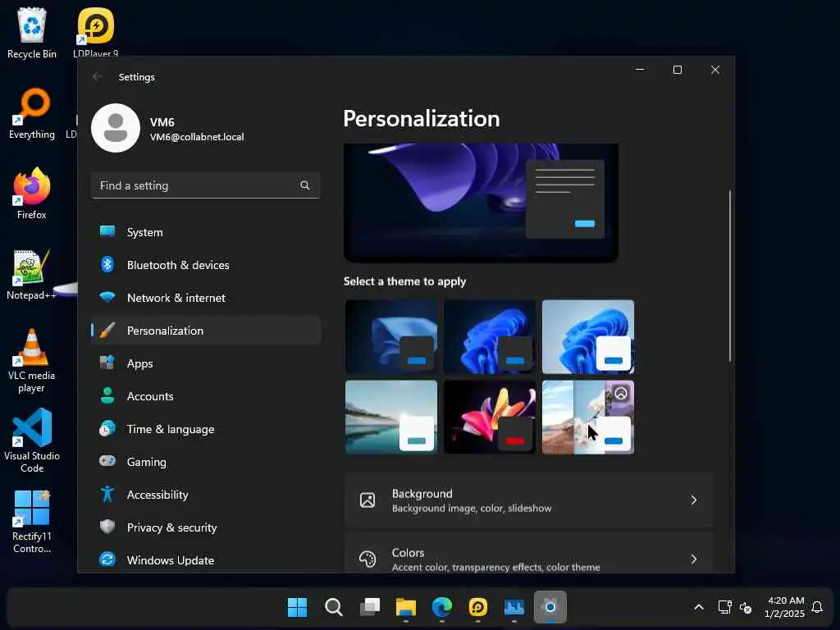The image size is (840, 630).
Task: Open the notifications bell
Action: [817, 607]
